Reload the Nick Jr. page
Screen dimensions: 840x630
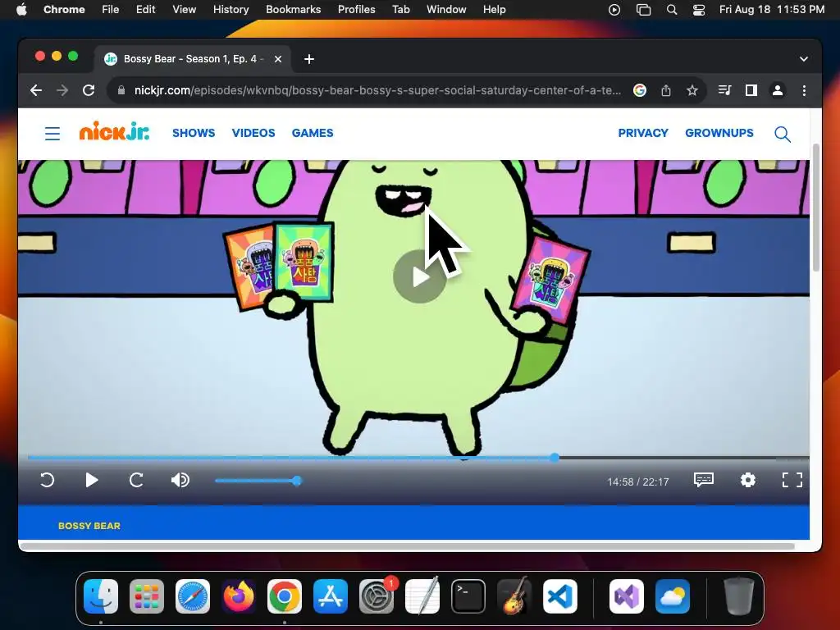pyautogui.click(x=89, y=90)
